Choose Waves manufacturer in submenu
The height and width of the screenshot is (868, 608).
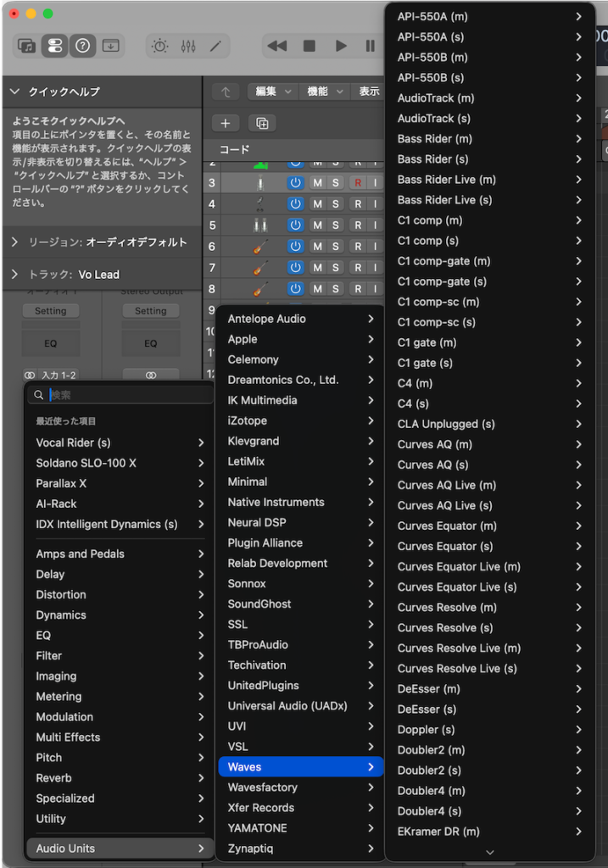tap(301, 766)
